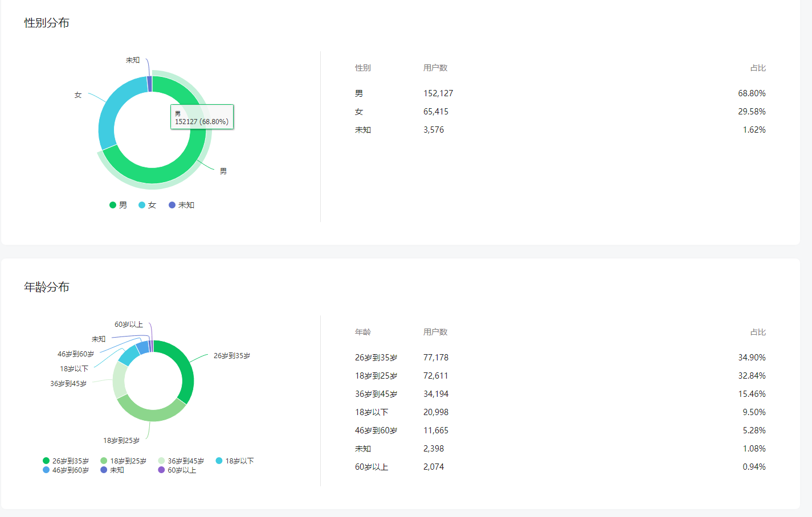Click the percentage 15.46%

click(x=752, y=394)
